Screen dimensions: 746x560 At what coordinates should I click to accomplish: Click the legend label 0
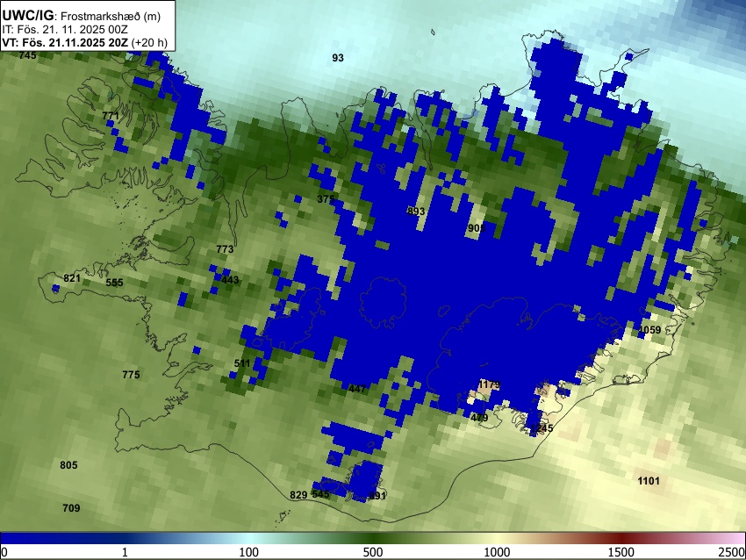pos(4,552)
